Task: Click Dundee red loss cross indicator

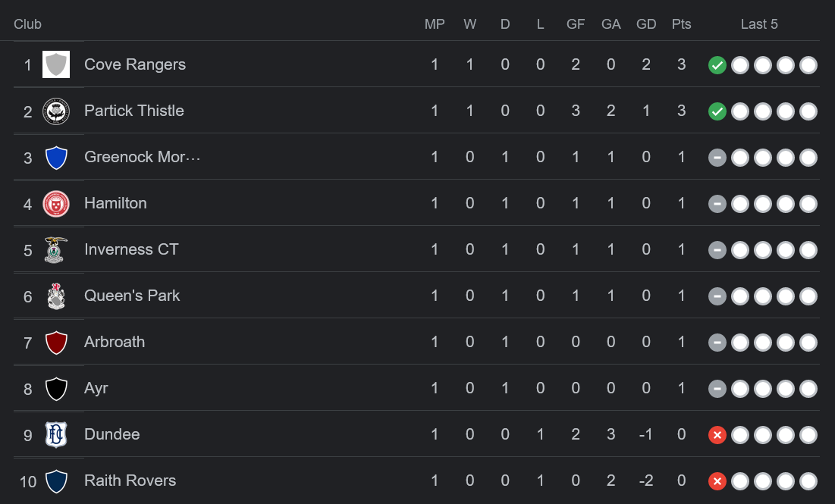Action: click(x=717, y=435)
